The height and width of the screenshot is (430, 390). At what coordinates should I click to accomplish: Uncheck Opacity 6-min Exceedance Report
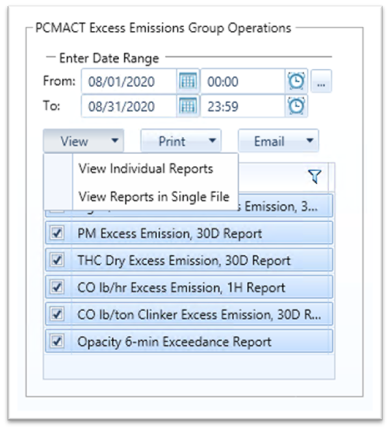pos(57,341)
